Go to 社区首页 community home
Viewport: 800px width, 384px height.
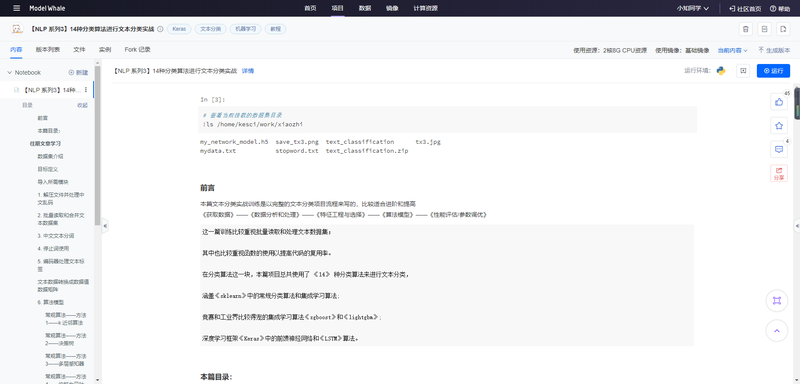point(745,9)
